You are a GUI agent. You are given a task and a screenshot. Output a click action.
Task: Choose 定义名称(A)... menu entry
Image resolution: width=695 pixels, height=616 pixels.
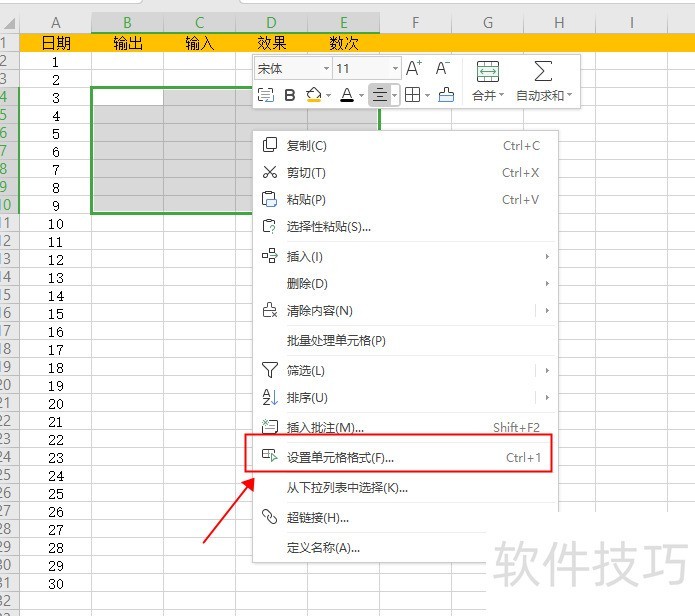click(x=371, y=547)
